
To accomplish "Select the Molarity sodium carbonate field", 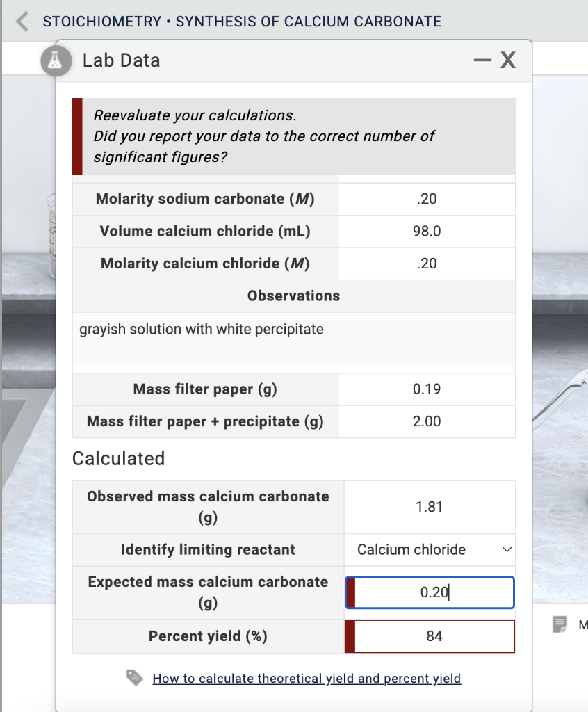I will [x=426, y=199].
